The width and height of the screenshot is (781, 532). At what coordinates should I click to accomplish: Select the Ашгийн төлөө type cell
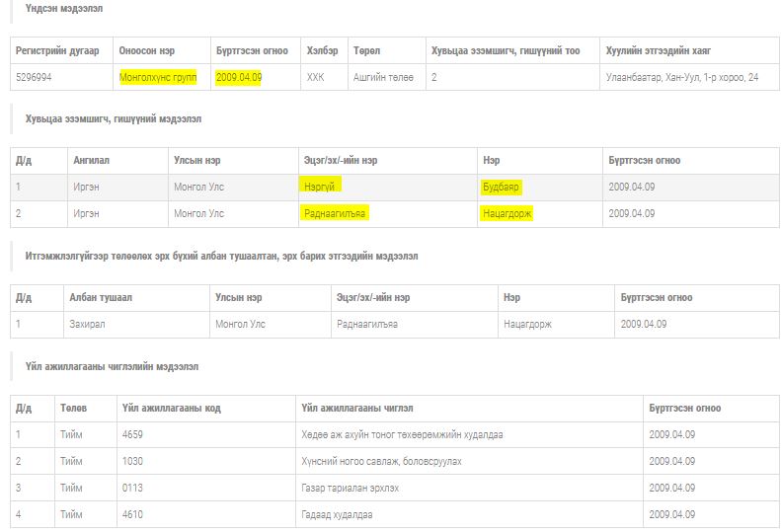(x=383, y=77)
